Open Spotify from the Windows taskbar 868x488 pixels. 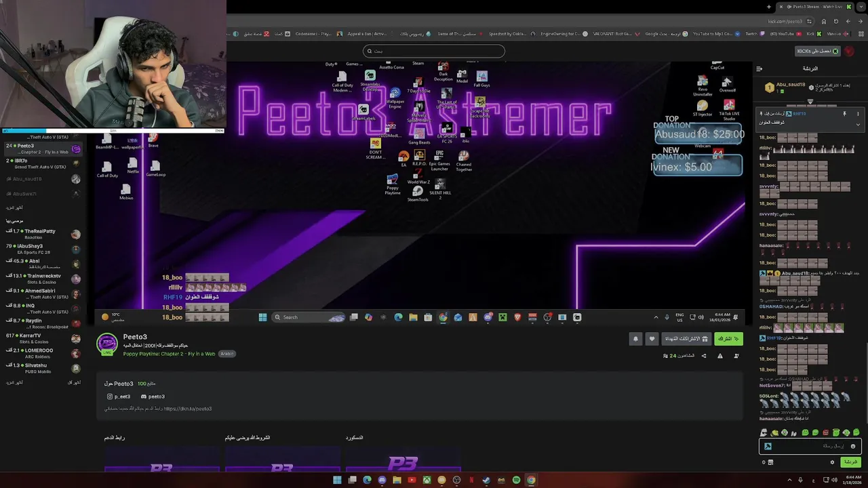[516, 481]
